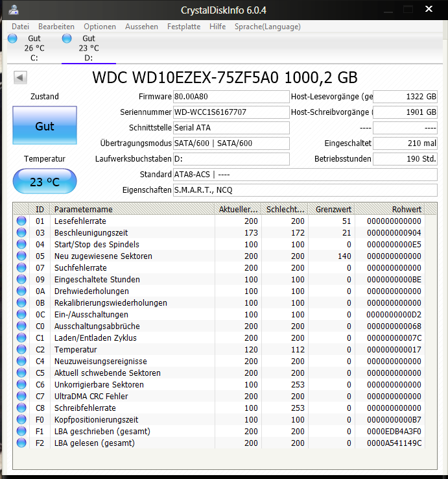
Task: Select the D: drive status indicator orb
Action: click(x=67, y=38)
